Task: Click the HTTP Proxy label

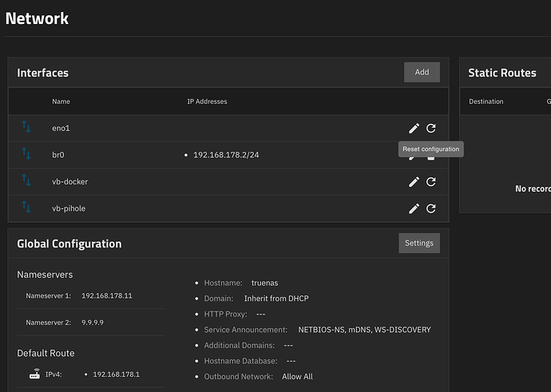Action: tap(226, 314)
